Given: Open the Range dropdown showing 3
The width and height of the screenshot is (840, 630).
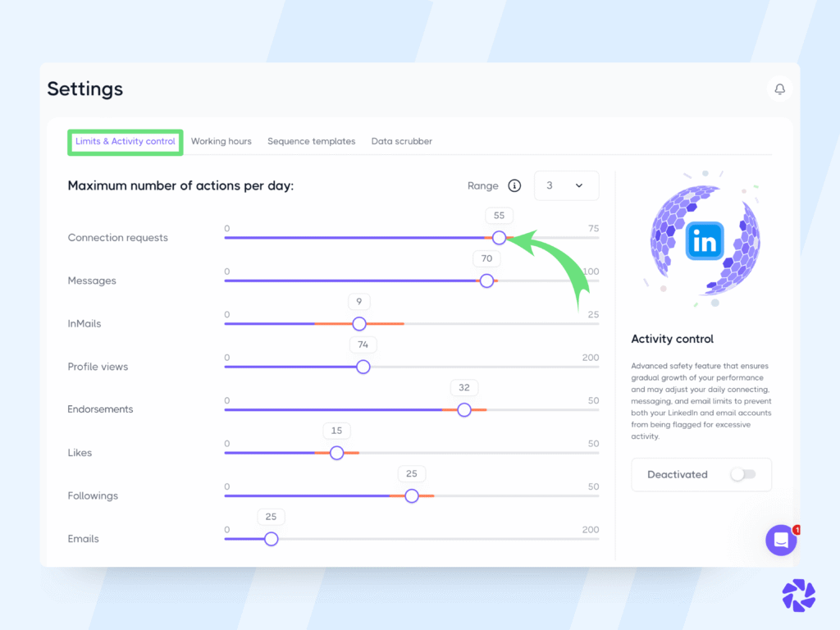Looking at the screenshot, I should pyautogui.click(x=566, y=185).
